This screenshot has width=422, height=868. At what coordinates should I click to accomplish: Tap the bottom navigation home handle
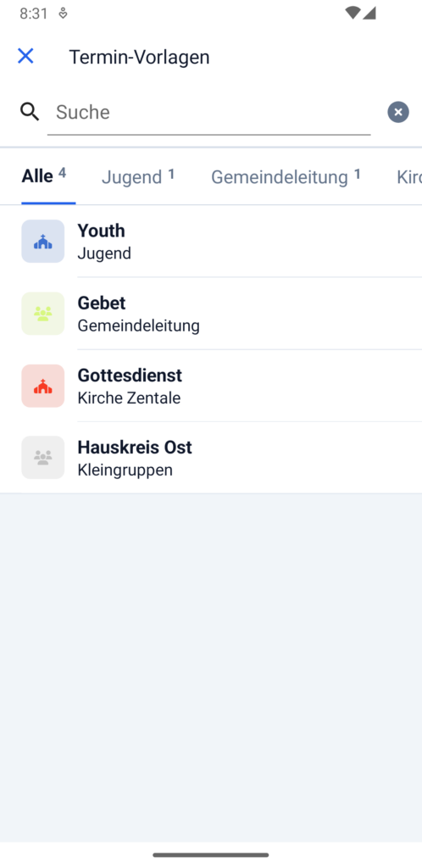(x=211, y=854)
